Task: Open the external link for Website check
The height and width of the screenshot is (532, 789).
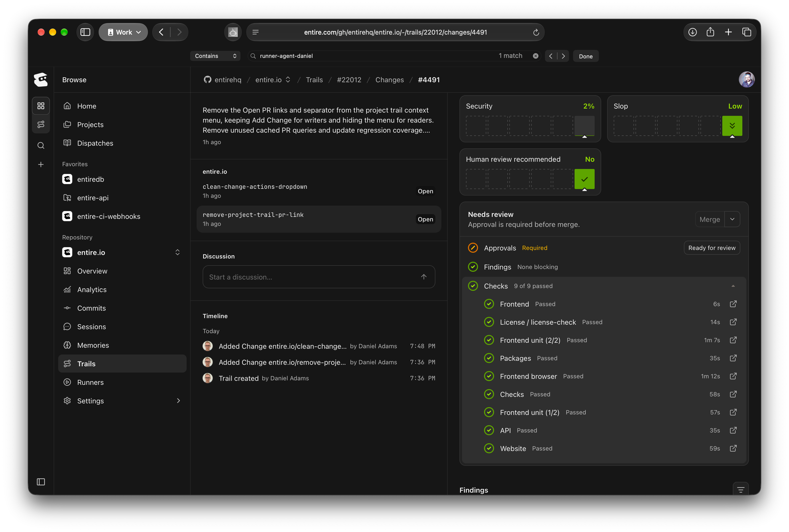Action: pyautogui.click(x=733, y=448)
